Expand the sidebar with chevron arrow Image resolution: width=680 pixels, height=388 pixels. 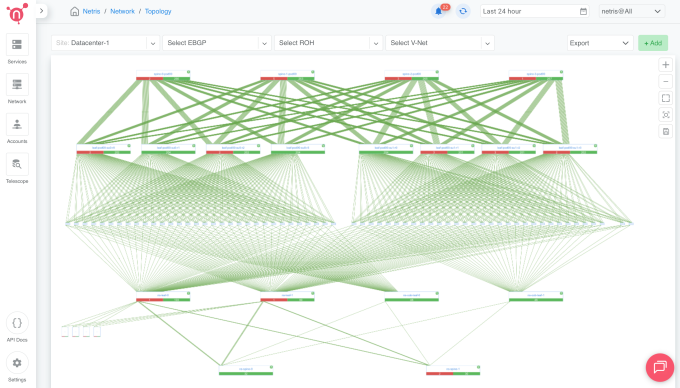point(42,11)
